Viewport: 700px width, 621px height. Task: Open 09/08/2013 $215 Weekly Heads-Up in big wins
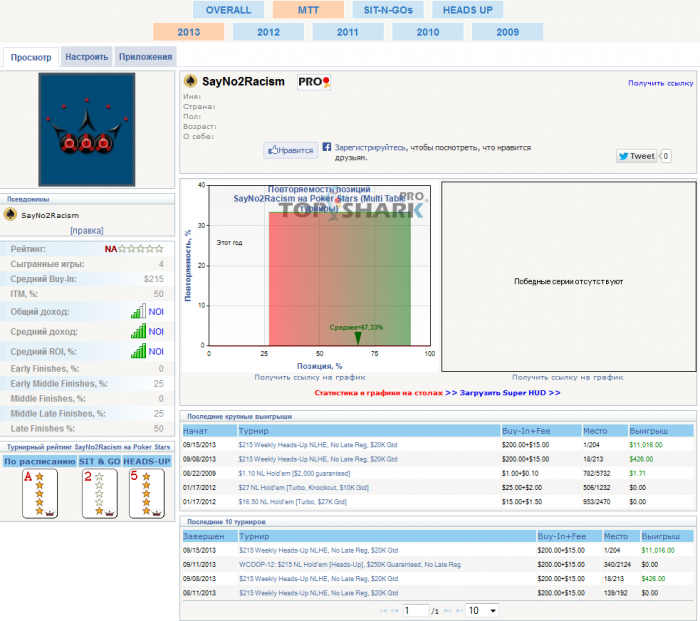point(318,459)
